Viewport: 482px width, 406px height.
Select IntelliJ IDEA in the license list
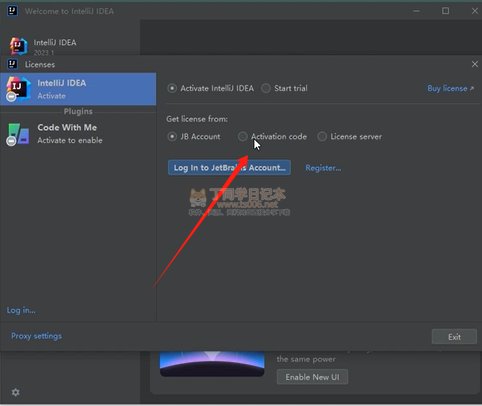[x=78, y=89]
